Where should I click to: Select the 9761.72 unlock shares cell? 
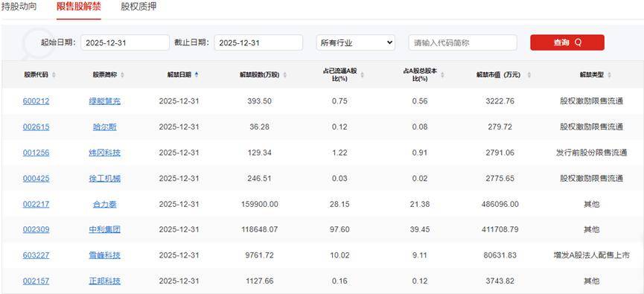(260, 255)
